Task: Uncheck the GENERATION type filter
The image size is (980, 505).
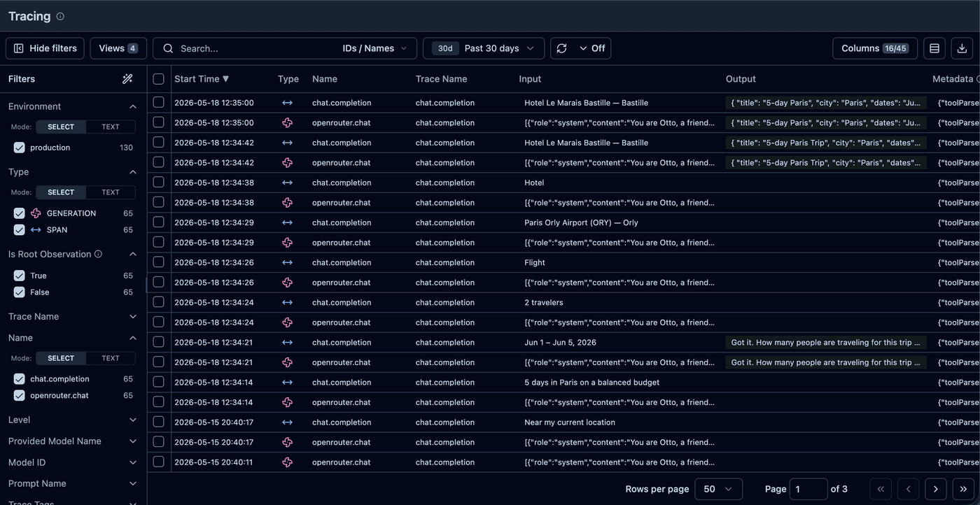Action: tap(19, 213)
